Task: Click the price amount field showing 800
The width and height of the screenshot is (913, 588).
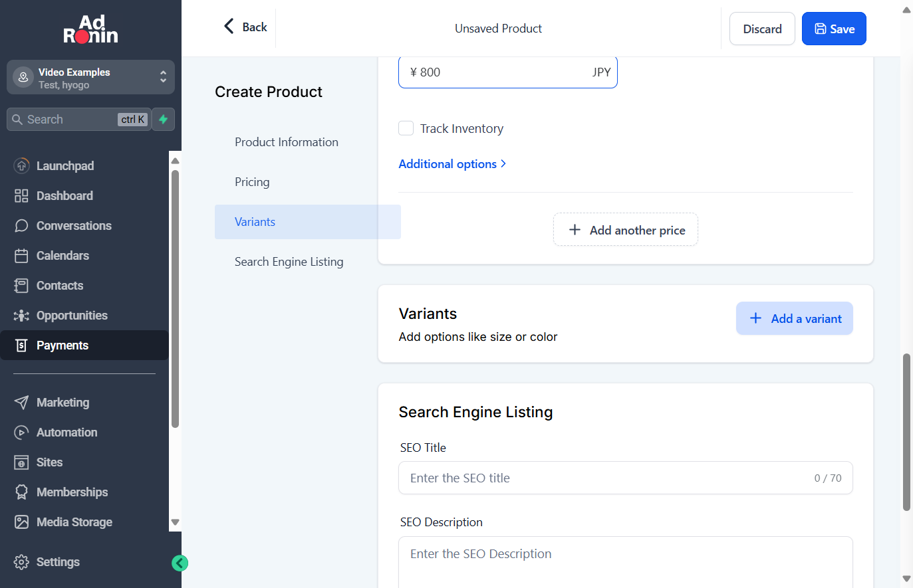Action: (508, 72)
